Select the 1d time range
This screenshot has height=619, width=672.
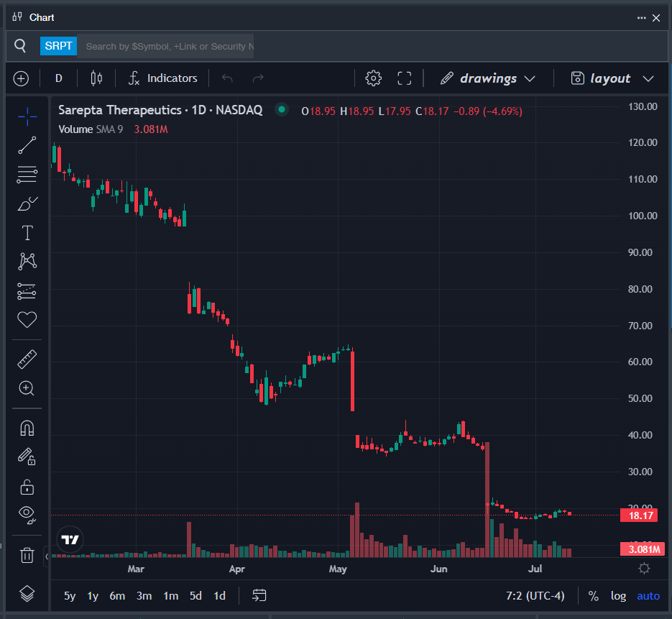(219, 596)
